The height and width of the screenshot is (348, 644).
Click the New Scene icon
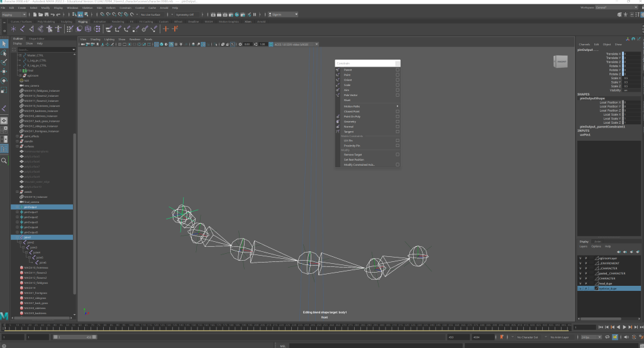[x=35, y=14]
